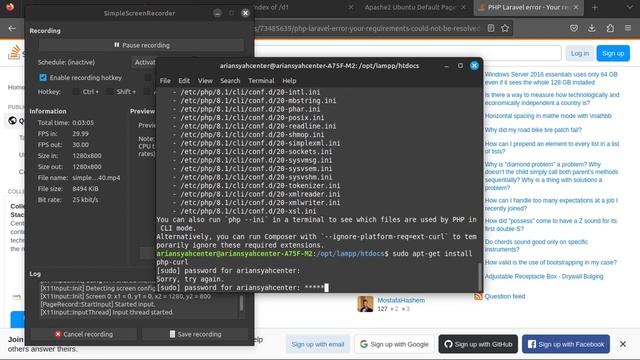
Task: Open the Do chords sound good link
Action: [x=536, y=245]
